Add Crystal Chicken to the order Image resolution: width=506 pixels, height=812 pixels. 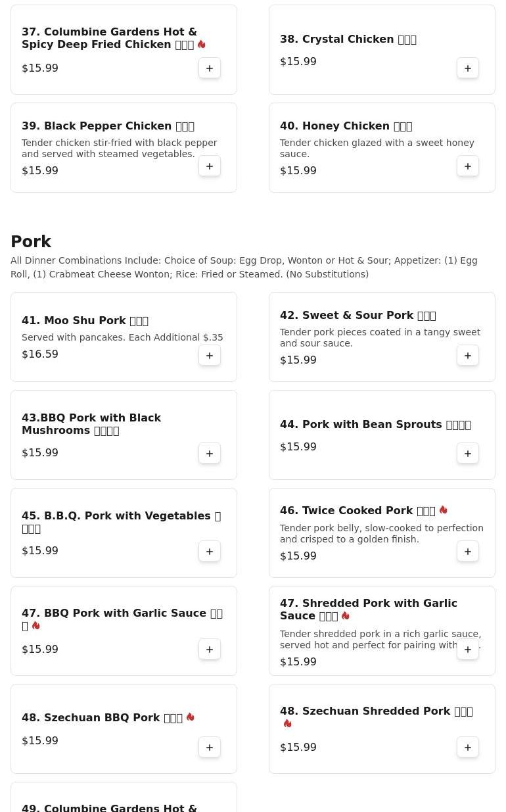point(468,68)
